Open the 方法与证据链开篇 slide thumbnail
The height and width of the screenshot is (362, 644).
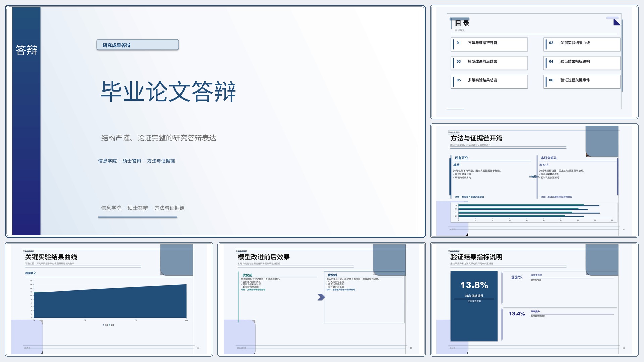point(534,181)
